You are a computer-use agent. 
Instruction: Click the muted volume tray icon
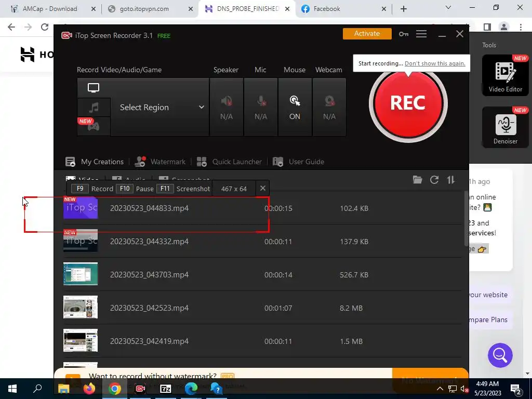tap(464, 389)
